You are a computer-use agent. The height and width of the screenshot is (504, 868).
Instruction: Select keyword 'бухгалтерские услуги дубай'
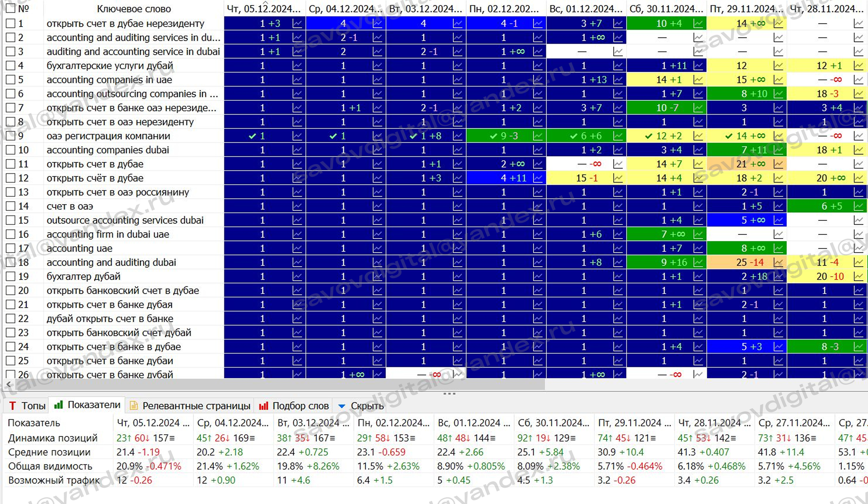[110, 65]
